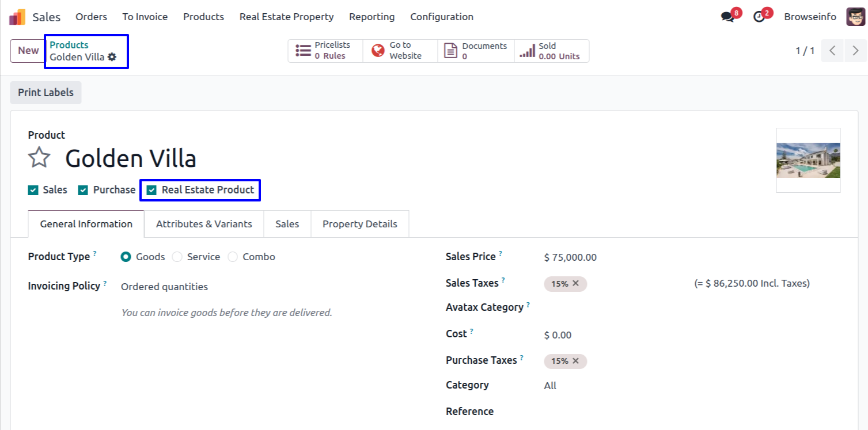
Task: Click the Golden Villa product image
Action: point(808,160)
